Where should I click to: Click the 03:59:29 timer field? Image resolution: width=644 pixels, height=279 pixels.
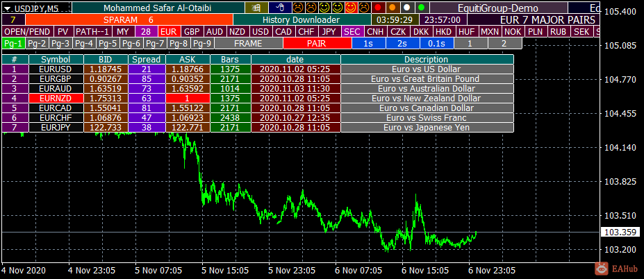[395, 19]
